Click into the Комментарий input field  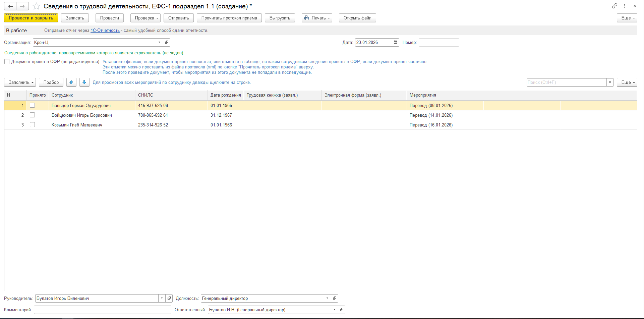point(102,310)
